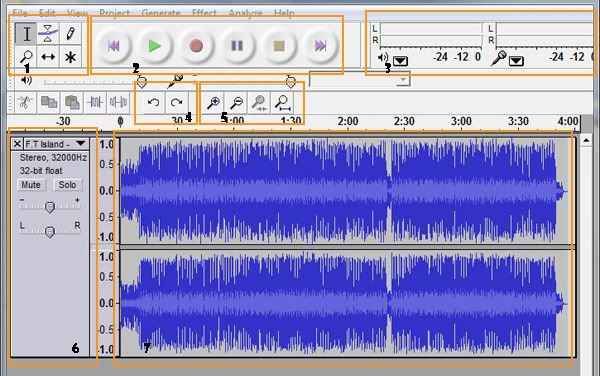Click the green Play button
Screen dimensions: 600x376
(155, 46)
